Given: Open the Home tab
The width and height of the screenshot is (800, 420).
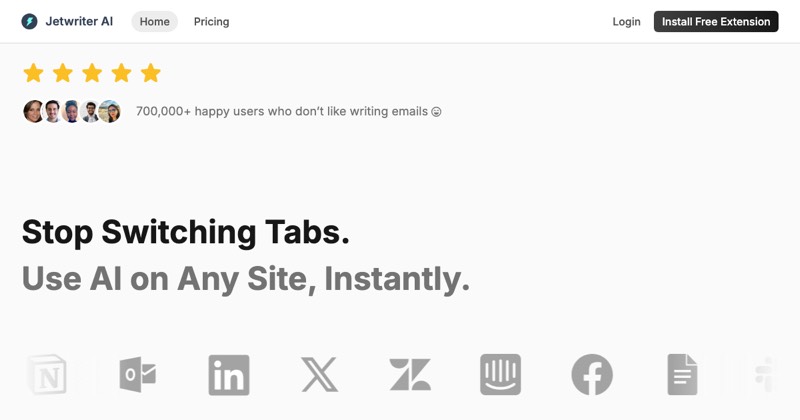Looking at the screenshot, I should 155,21.
